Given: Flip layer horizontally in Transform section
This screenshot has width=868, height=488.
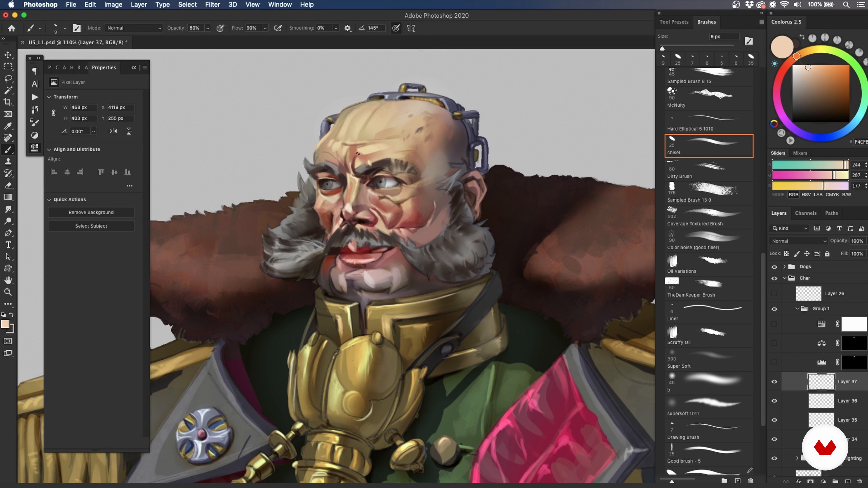Looking at the screenshot, I should [113, 131].
